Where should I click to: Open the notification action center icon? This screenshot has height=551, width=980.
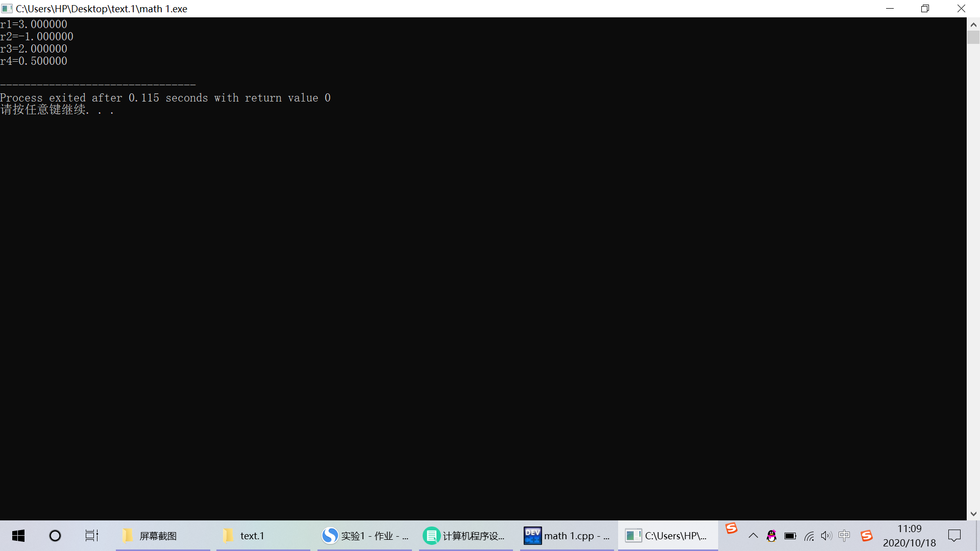[954, 536]
